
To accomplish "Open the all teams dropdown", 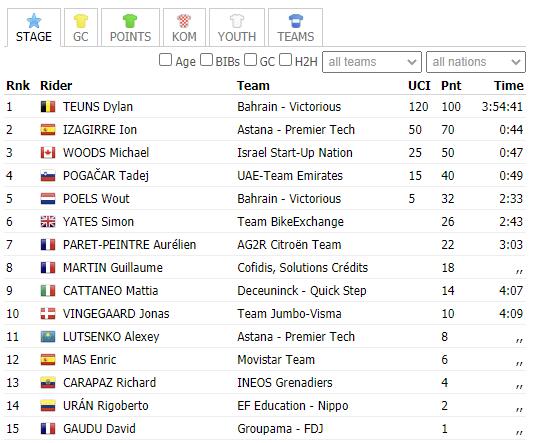I will tap(372, 62).
